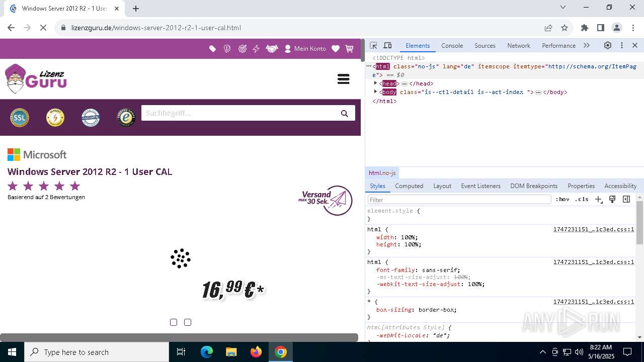Open Chrome extensions puzzle icon
Viewport: 644px width, 362px height.
585,28
